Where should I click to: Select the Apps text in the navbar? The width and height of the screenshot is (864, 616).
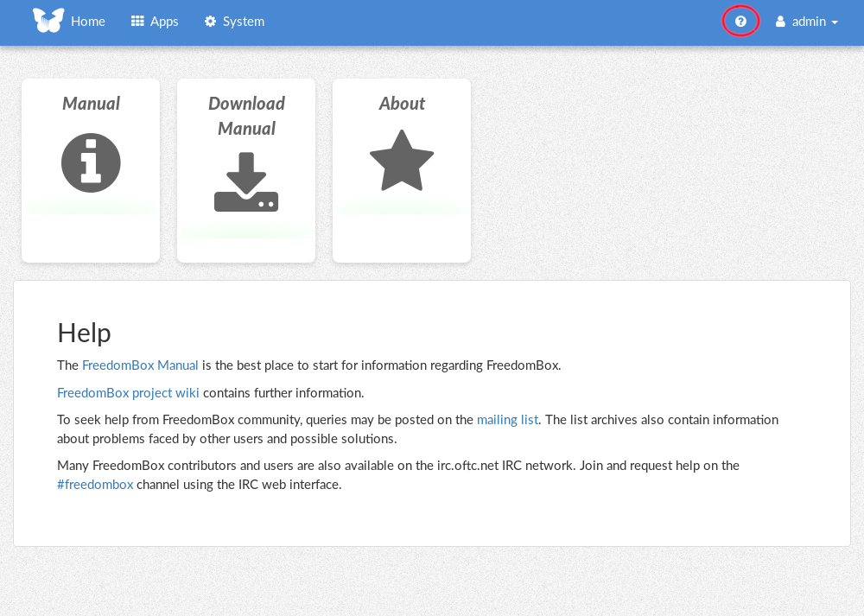coord(164,22)
